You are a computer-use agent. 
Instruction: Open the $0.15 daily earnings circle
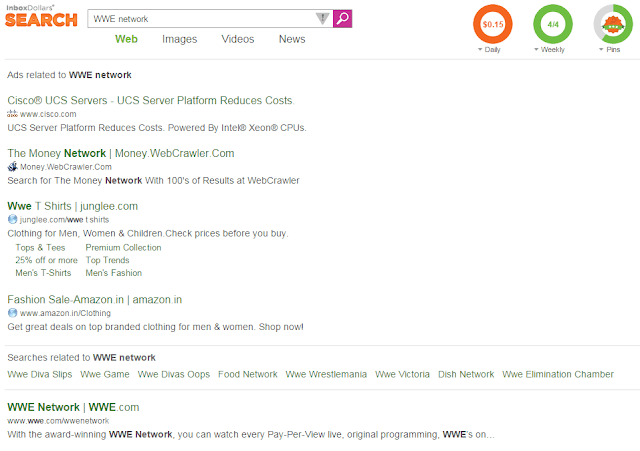click(493, 24)
